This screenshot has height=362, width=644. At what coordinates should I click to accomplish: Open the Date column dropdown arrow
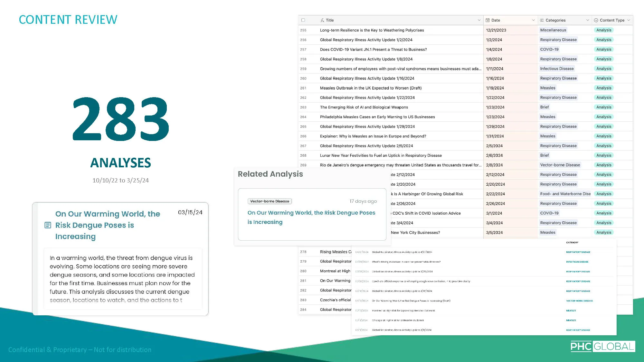(533, 20)
